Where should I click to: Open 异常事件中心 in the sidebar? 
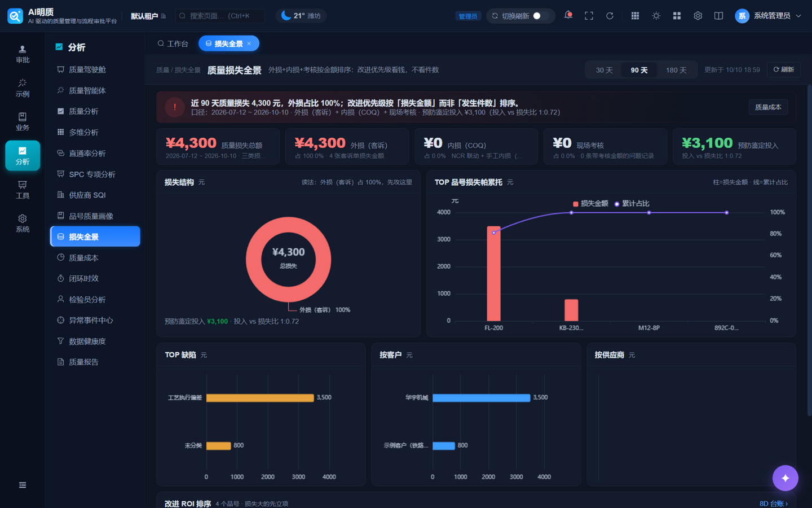tap(95, 320)
